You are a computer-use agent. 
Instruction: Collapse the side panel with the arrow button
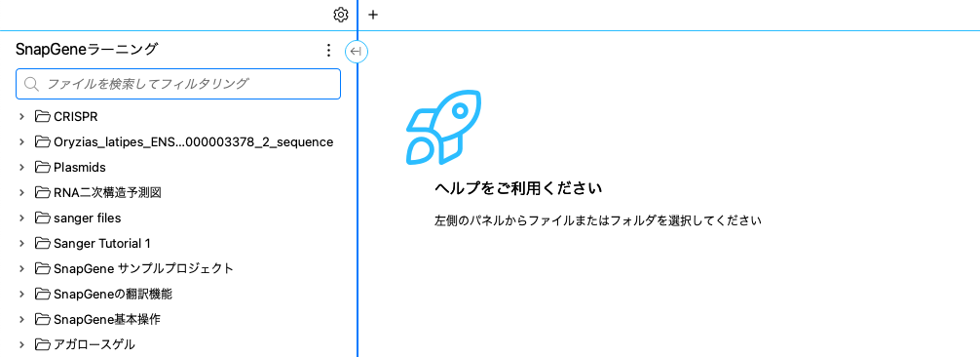(x=357, y=52)
